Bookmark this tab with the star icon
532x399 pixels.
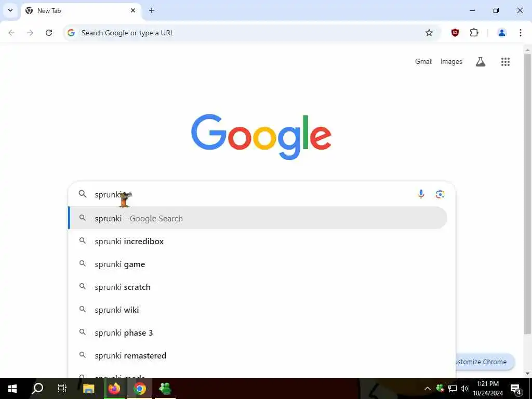[x=429, y=33]
